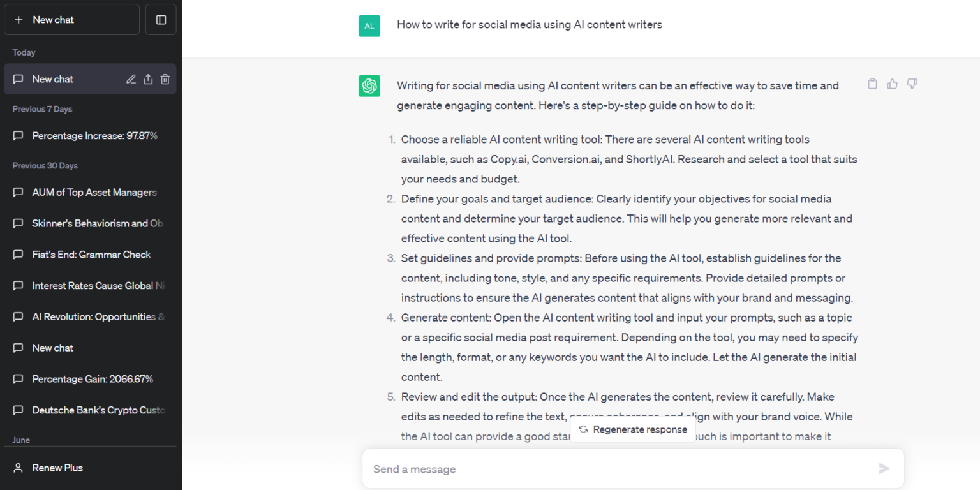Click the AL user avatar
This screenshot has height=490, width=980.
pyautogui.click(x=369, y=26)
